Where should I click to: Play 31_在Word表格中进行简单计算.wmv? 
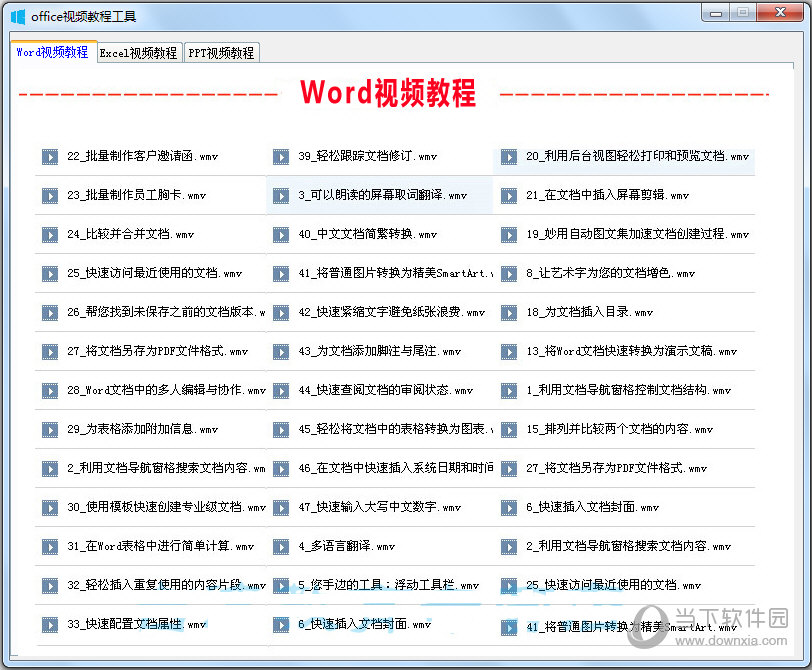point(160,547)
